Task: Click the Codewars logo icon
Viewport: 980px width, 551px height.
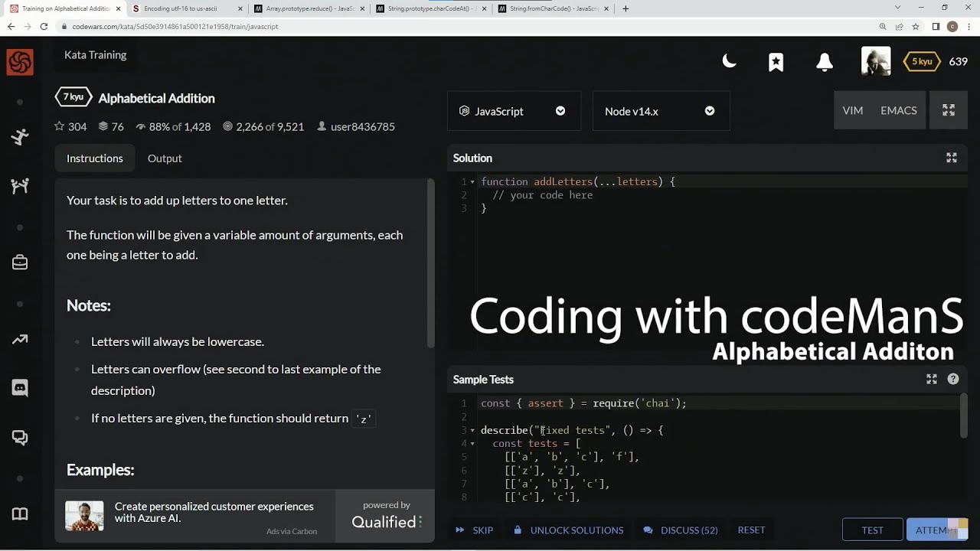Action: [20, 62]
